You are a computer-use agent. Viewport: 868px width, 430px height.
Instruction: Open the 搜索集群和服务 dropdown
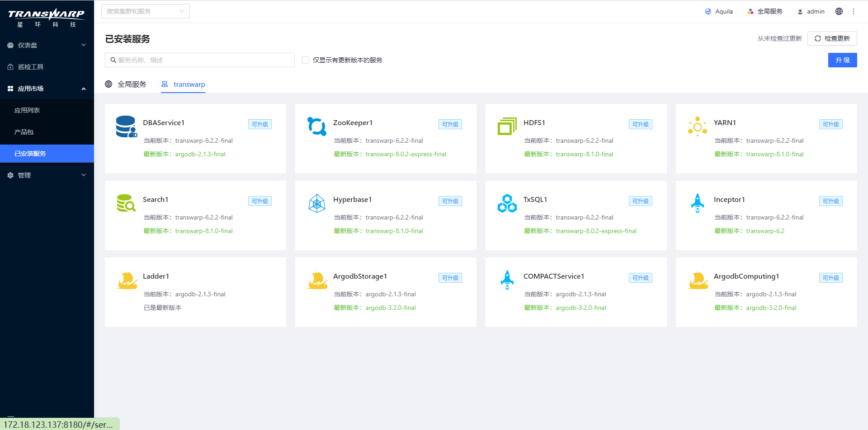pos(146,11)
